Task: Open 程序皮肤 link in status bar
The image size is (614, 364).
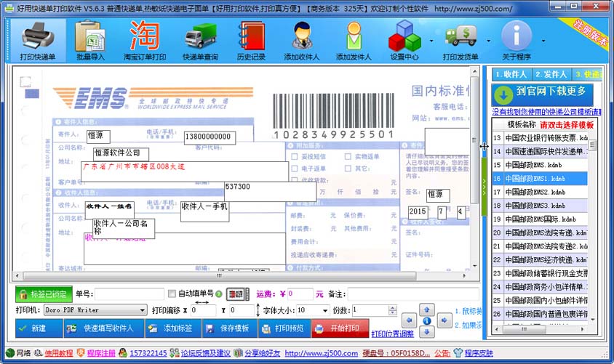Action: pyautogui.click(x=479, y=353)
